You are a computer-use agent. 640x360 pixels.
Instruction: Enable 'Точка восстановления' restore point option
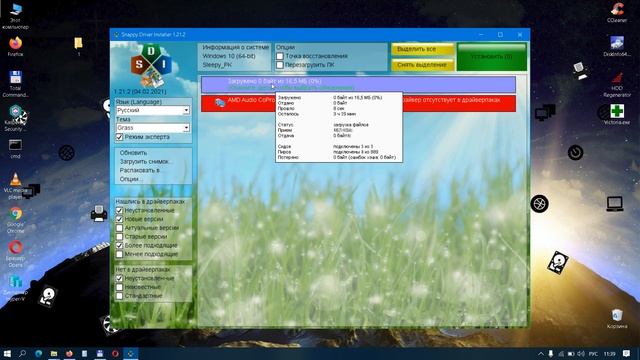(280, 56)
